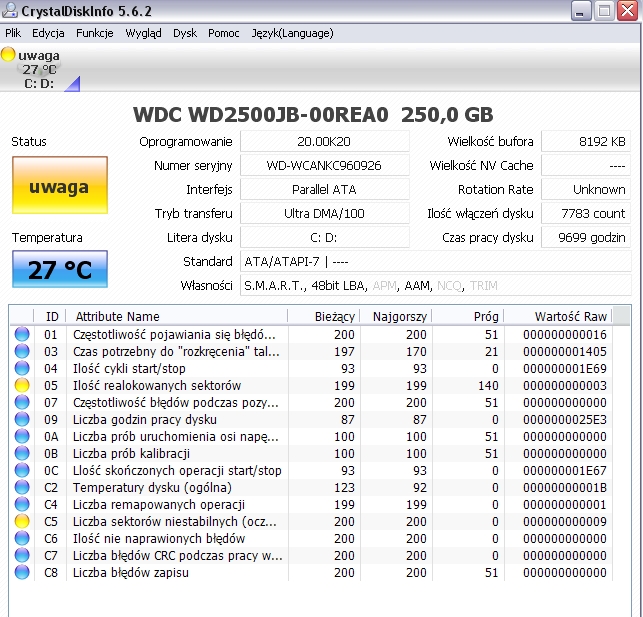
Task: Click blue status circle on row C8
Action: click(x=22, y=573)
